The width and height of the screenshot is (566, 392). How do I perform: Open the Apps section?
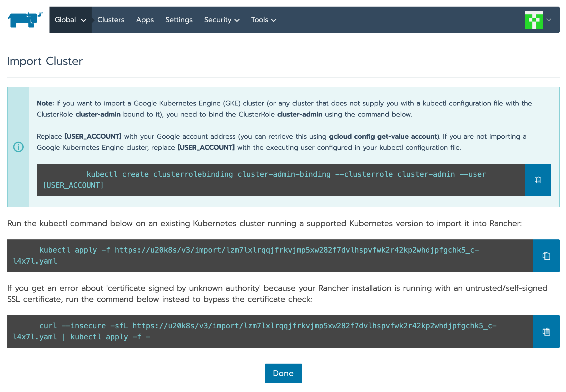coord(145,20)
